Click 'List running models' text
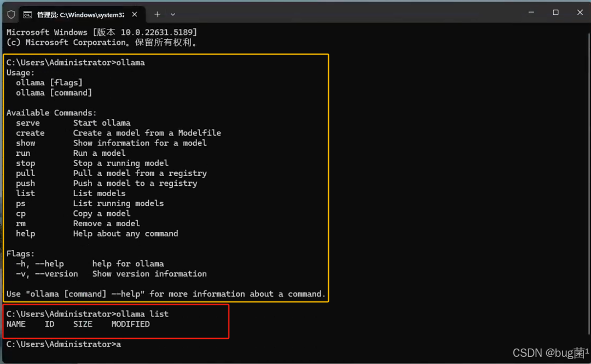The image size is (591, 364). [118, 204]
